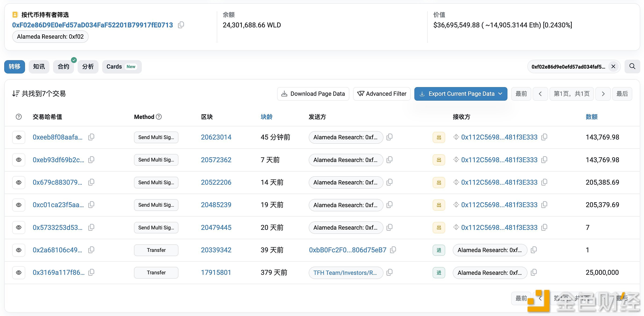Open the 合约 tab
The height and width of the screenshot is (316, 644).
coord(64,66)
